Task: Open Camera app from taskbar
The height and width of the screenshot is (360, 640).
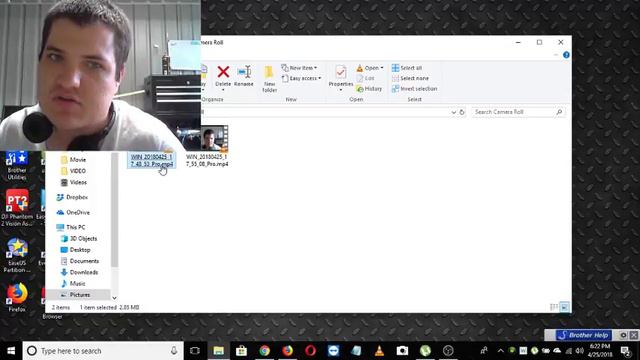Action: tap(402, 351)
